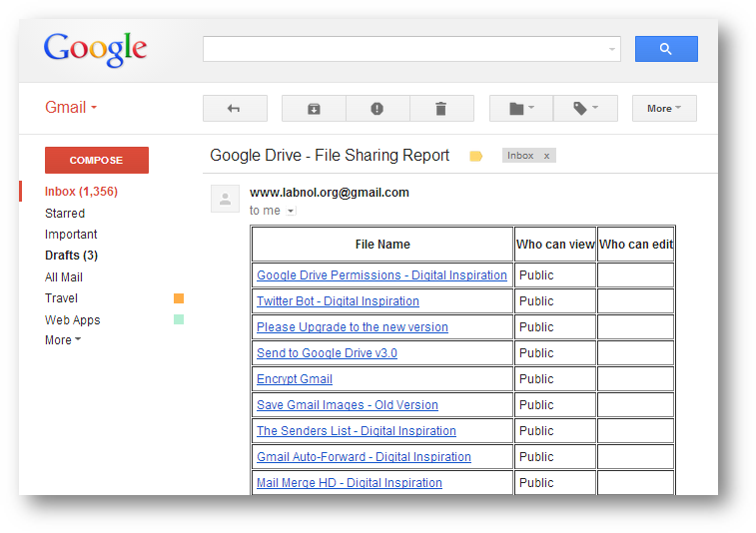Click the COMPOSE button

point(97,160)
